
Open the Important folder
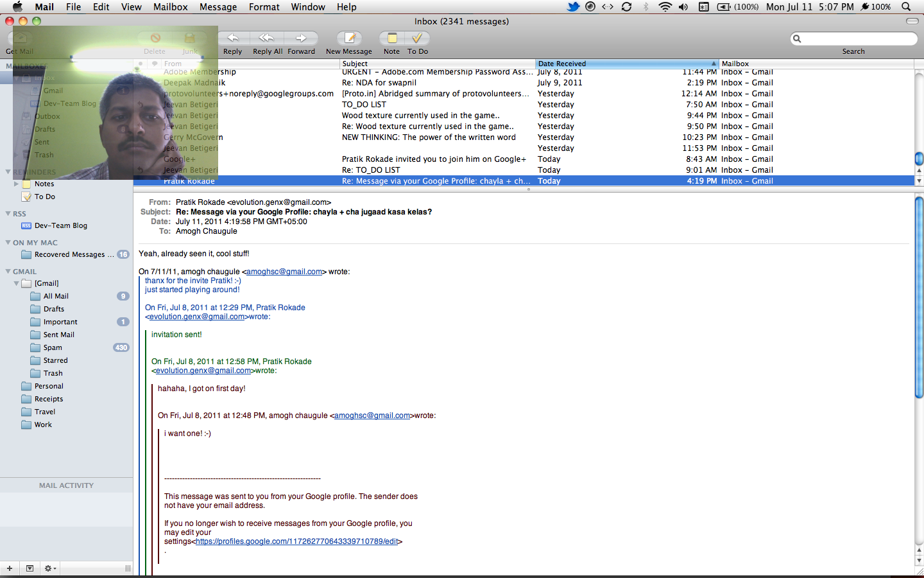pyautogui.click(x=60, y=322)
